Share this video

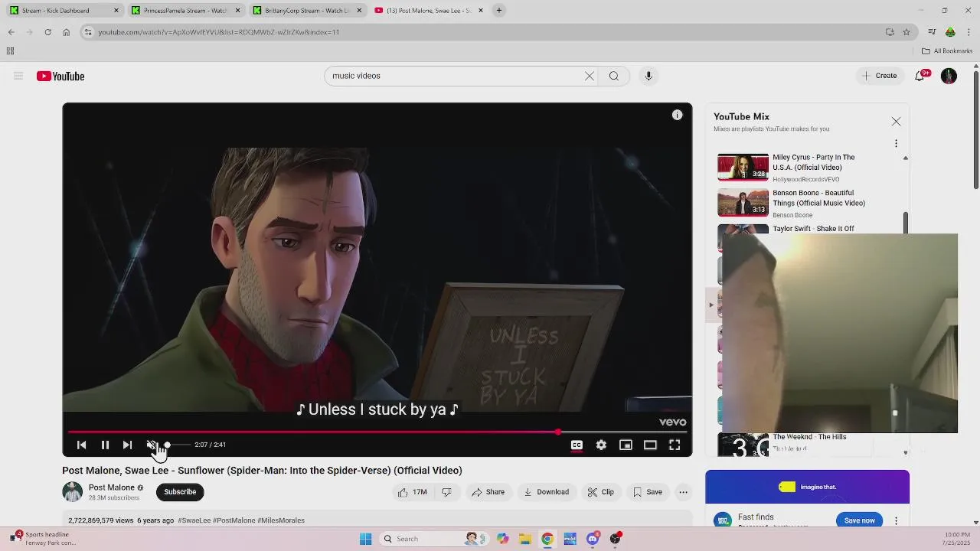488,492
